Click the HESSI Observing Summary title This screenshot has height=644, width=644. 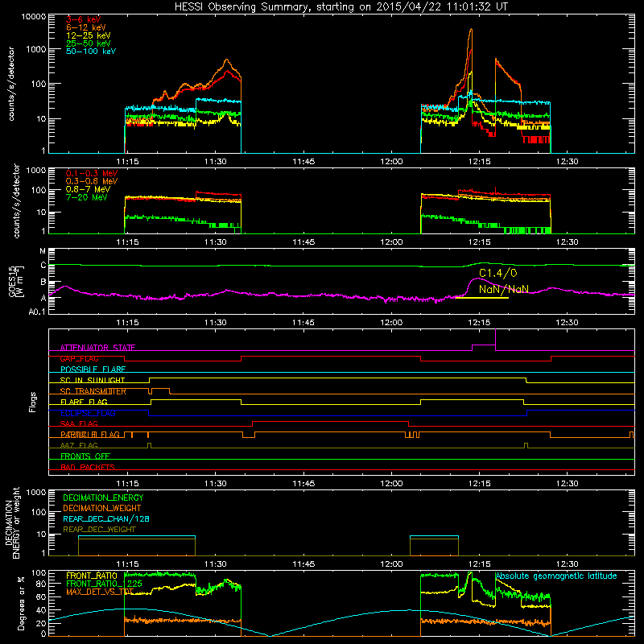[x=341, y=7]
